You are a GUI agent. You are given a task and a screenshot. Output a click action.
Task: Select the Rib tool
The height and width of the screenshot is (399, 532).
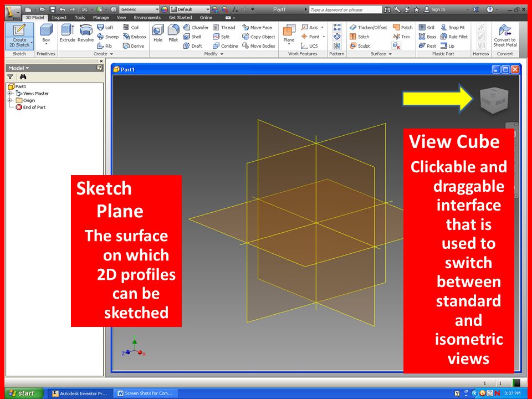[x=105, y=46]
